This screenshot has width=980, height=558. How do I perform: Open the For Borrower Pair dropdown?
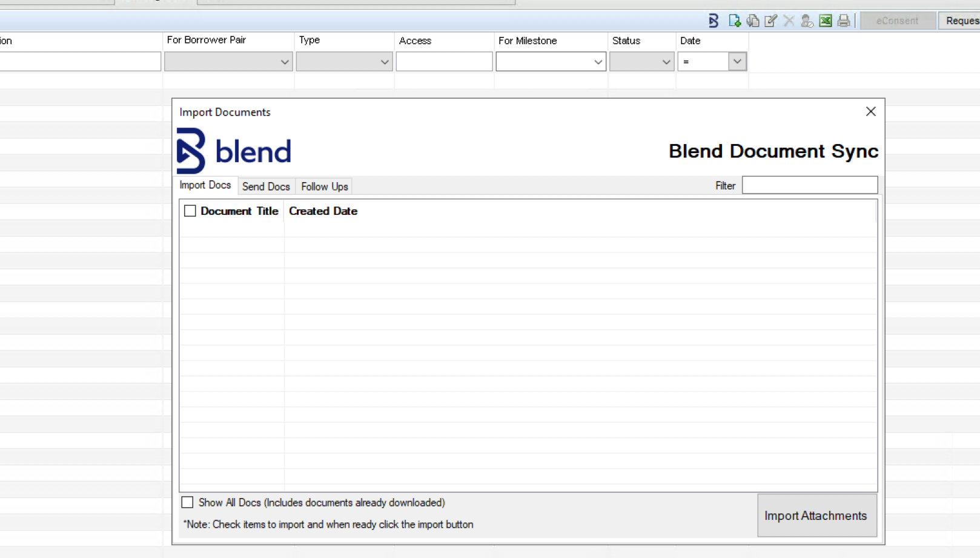tap(228, 62)
